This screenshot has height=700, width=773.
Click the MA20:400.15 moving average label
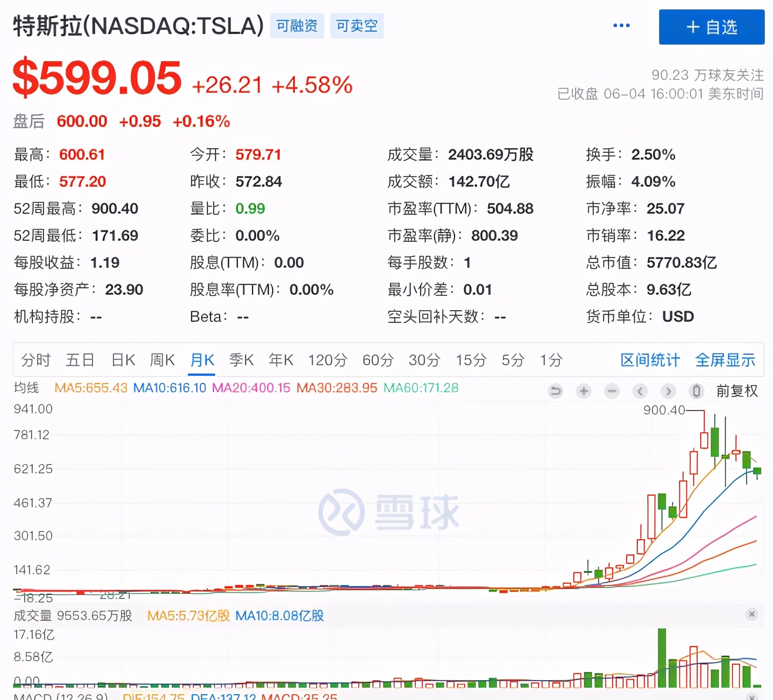[251, 388]
